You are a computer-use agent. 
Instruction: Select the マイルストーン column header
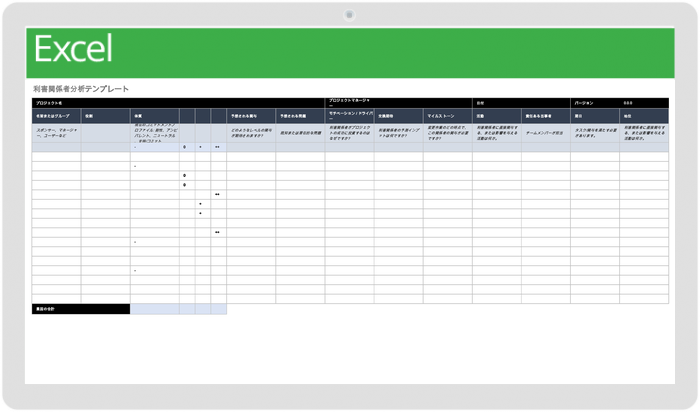[x=448, y=116]
